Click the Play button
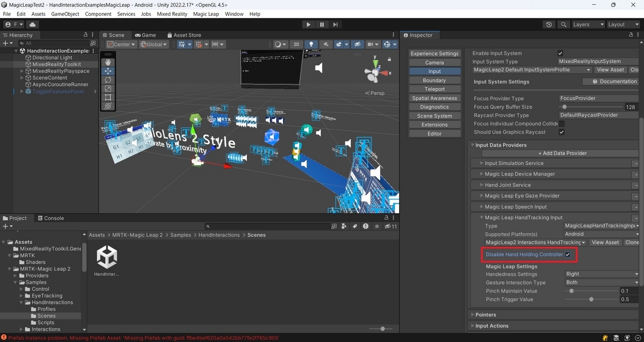The height and width of the screenshot is (342, 644). [308, 25]
